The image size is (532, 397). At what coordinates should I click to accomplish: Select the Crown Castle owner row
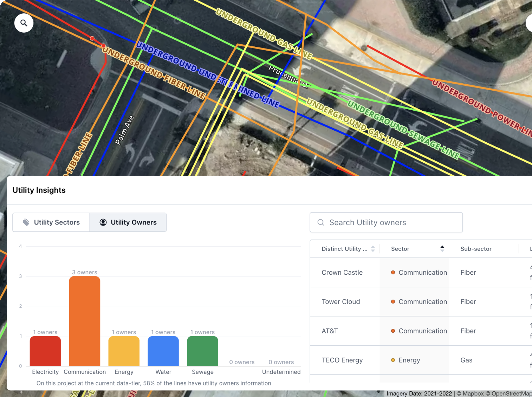pyautogui.click(x=421, y=273)
